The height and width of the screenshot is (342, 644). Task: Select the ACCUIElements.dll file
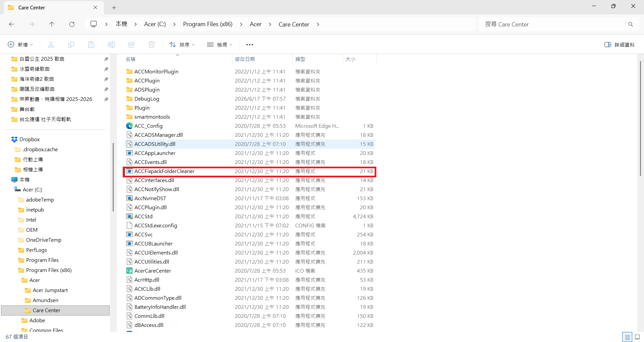(250, 253)
